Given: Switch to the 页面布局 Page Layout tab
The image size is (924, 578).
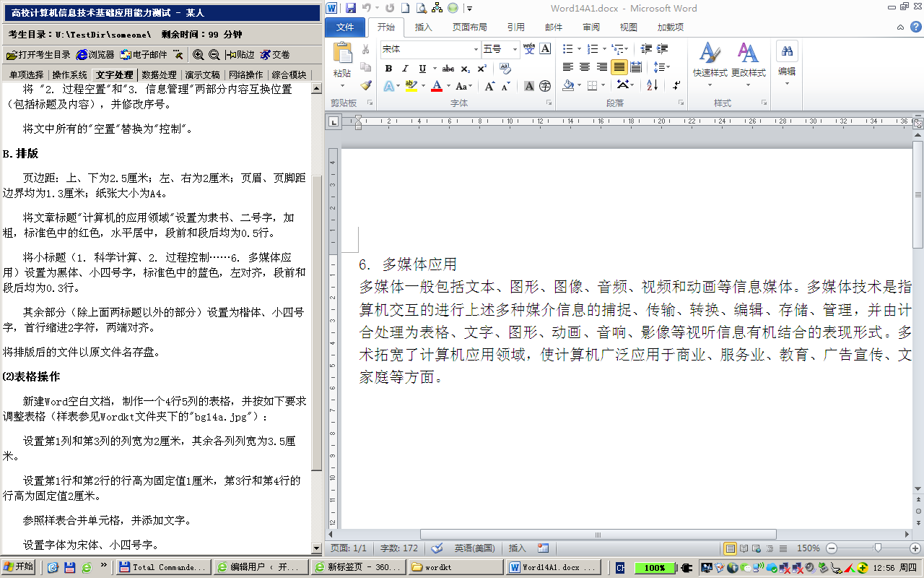Looking at the screenshot, I should click(x=469, y=27).
